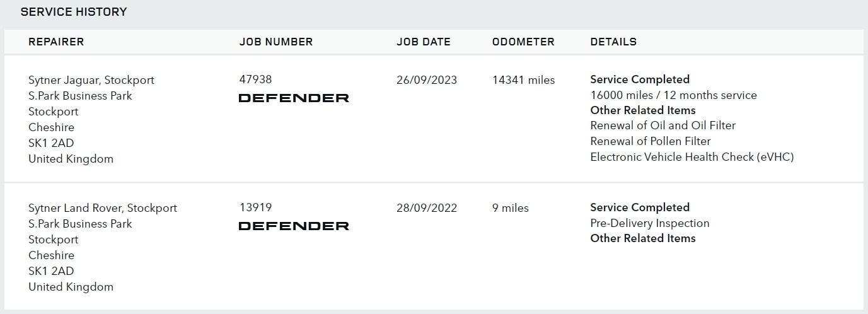This screenshot has width=868, height=314.
Task: Click the job date 28/09/2022
Action: [x=427, y=208]
